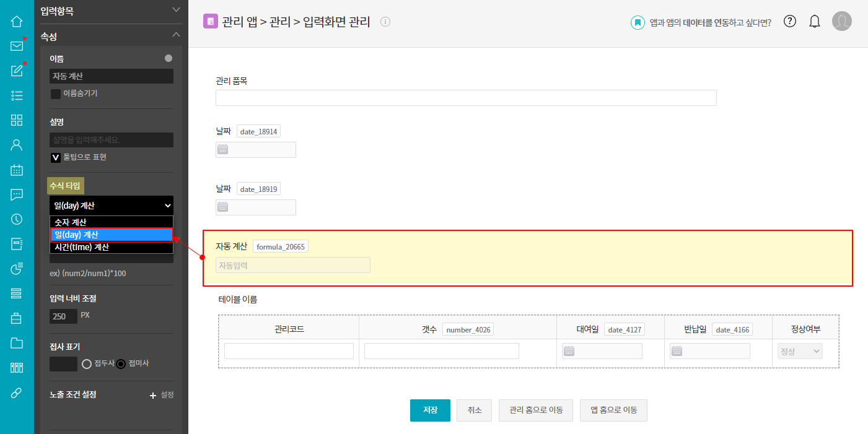Click the 관리 품목 input field
The height and width of the screenshot is (434, 868).
coord(466,98)
